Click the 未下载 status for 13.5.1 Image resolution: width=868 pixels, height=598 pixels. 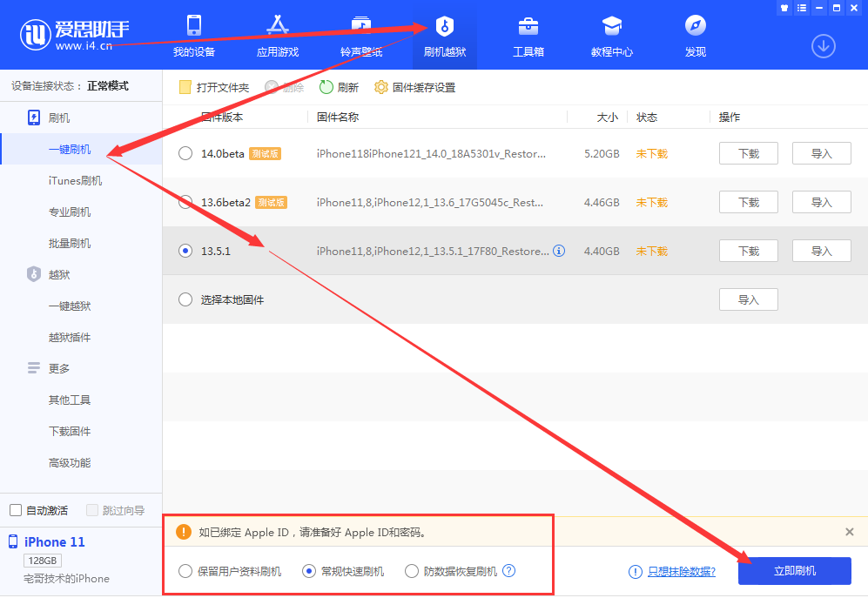click(x=651, y=251)
